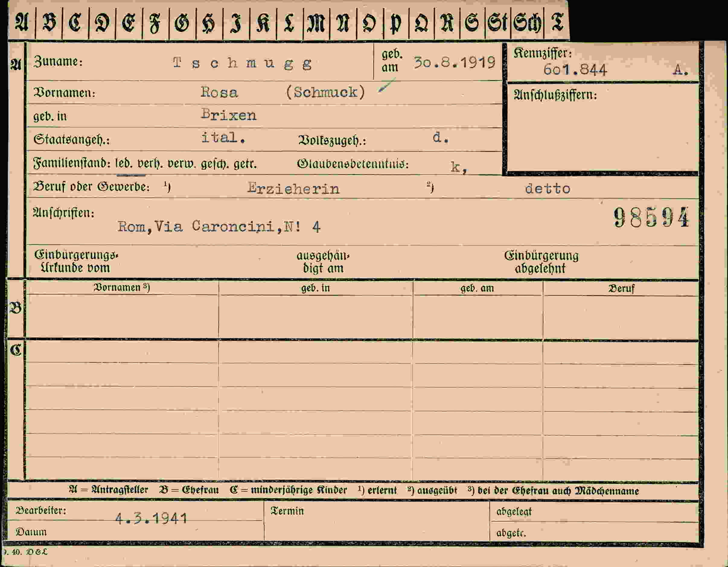Image resolution: width=728 pixels, height=567 pixels.
Task: Click the Beruf oder Gewerbe label
Action: click(x=91, y=187)
